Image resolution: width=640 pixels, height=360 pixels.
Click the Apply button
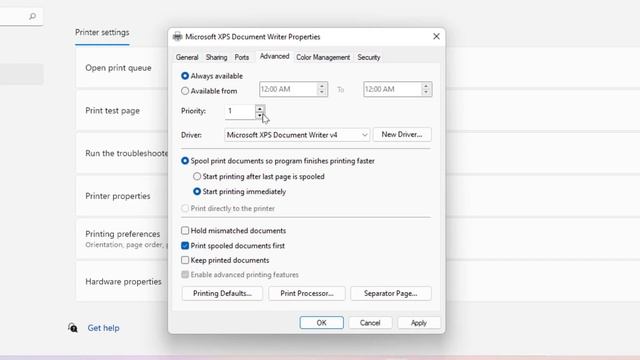[x=419, y=323]
